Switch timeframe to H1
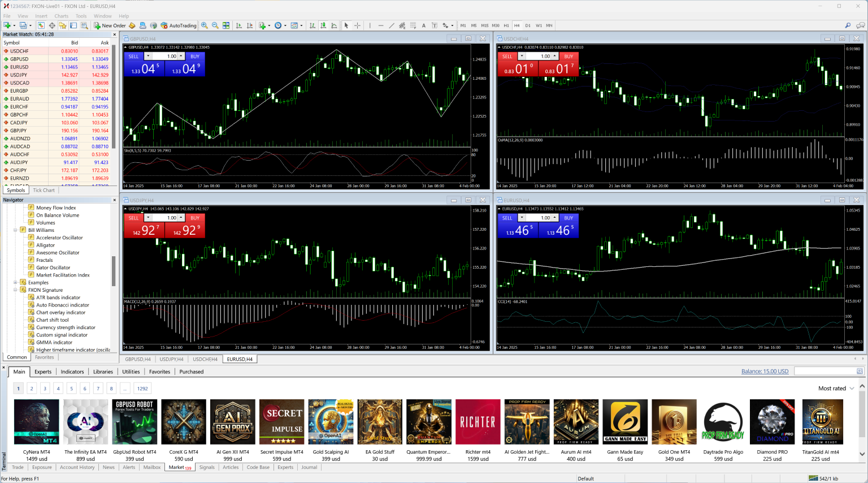Viewport: 868px width, 483px height. pyautogui.click(x=506, y=25)
